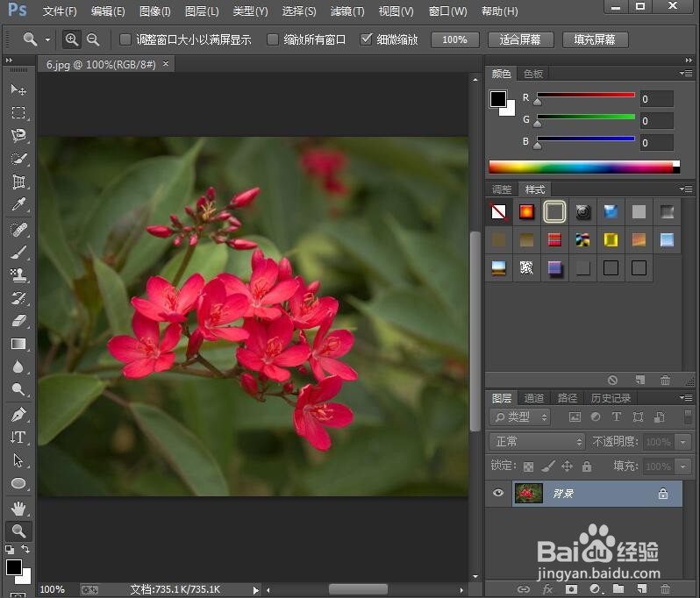Hide the Background layer with eye icon
Screen dimensions: 700x598
tap(498, 493)
